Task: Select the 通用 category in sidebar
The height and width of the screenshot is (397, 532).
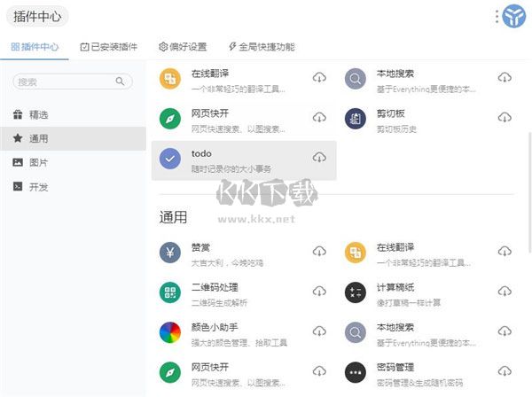Action: (73, 138)
